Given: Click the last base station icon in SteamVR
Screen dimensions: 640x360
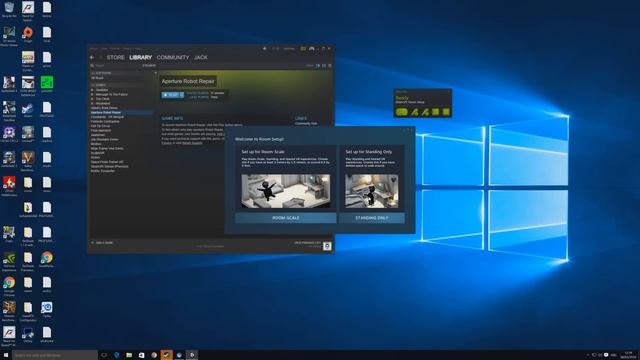Looking at the screenshot, I should [446, 112].
